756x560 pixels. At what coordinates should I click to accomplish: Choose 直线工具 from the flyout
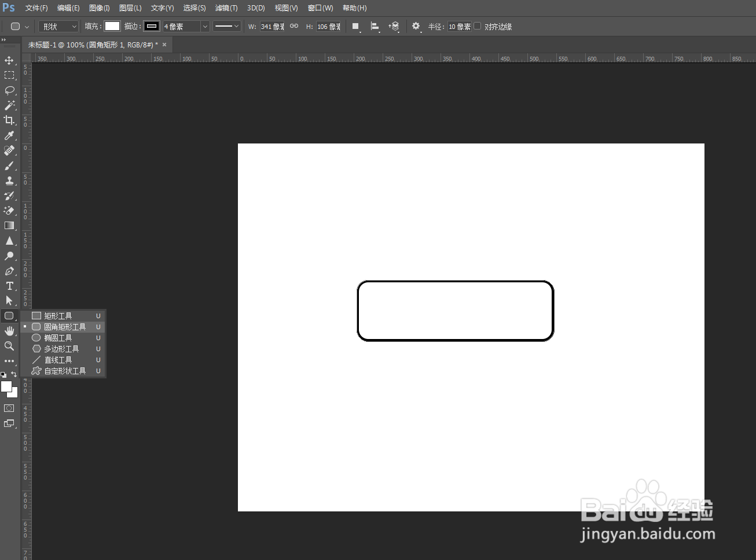[x=63, y=360]
